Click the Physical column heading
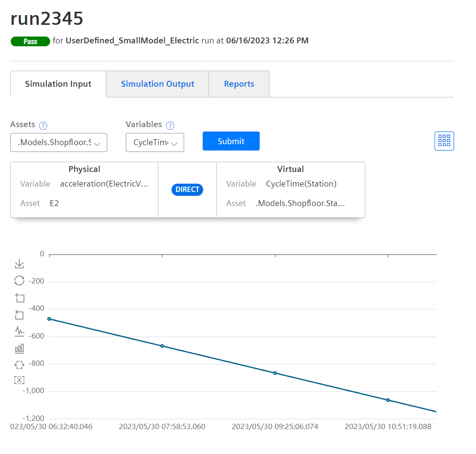476x454 pixels. [84, 170]
